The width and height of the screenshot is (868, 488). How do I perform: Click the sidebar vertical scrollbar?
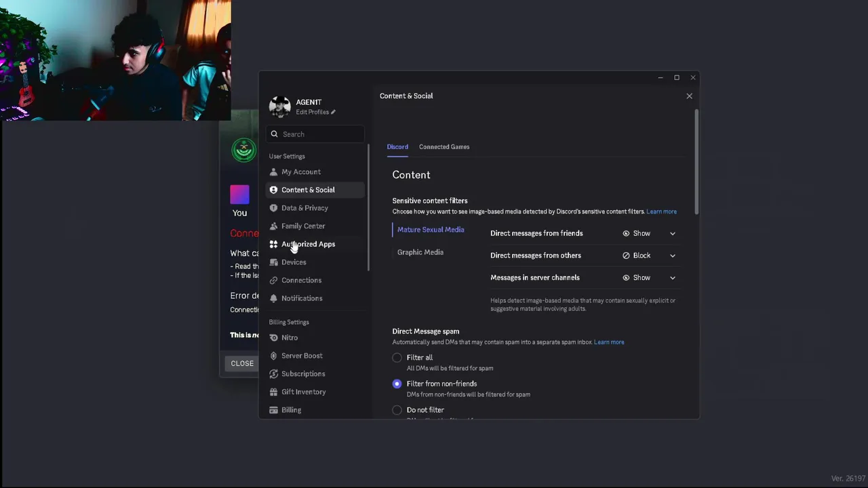(369, 207)
